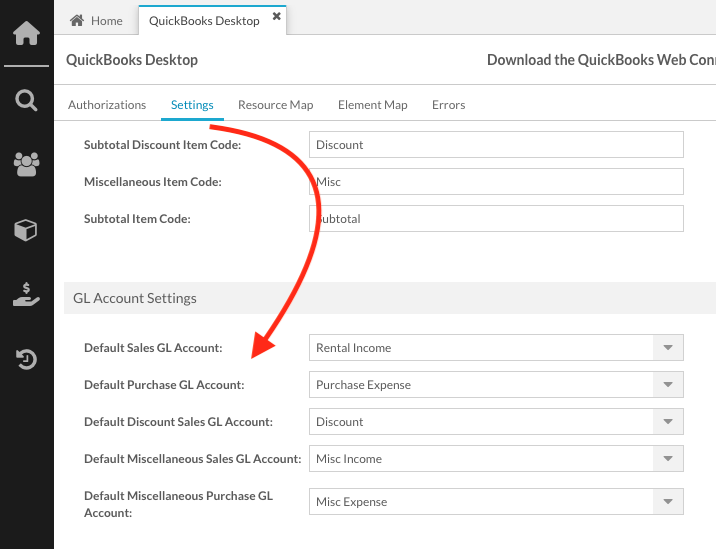Click the Download the QuickBooks Web Connector link

coord(601,60)
